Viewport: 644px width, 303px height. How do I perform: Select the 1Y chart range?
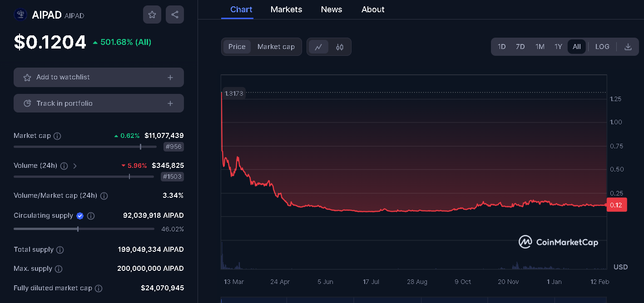tap(558, 46)
